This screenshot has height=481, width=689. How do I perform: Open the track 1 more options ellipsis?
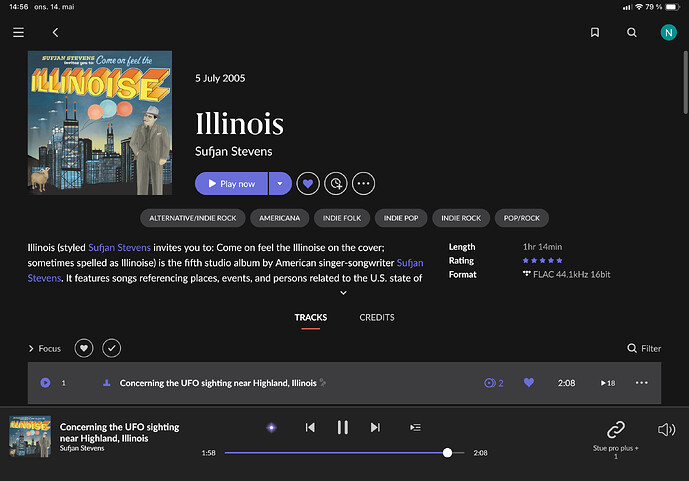point(641,383)
